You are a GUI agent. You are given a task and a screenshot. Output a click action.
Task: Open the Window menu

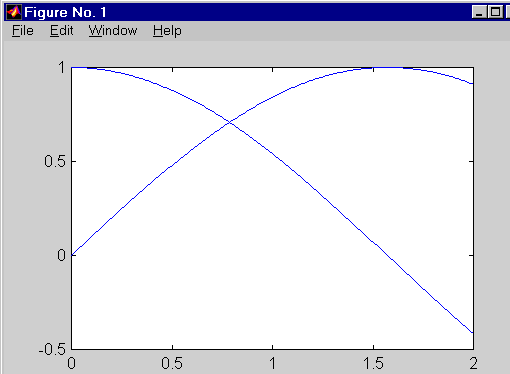(113, 31)
